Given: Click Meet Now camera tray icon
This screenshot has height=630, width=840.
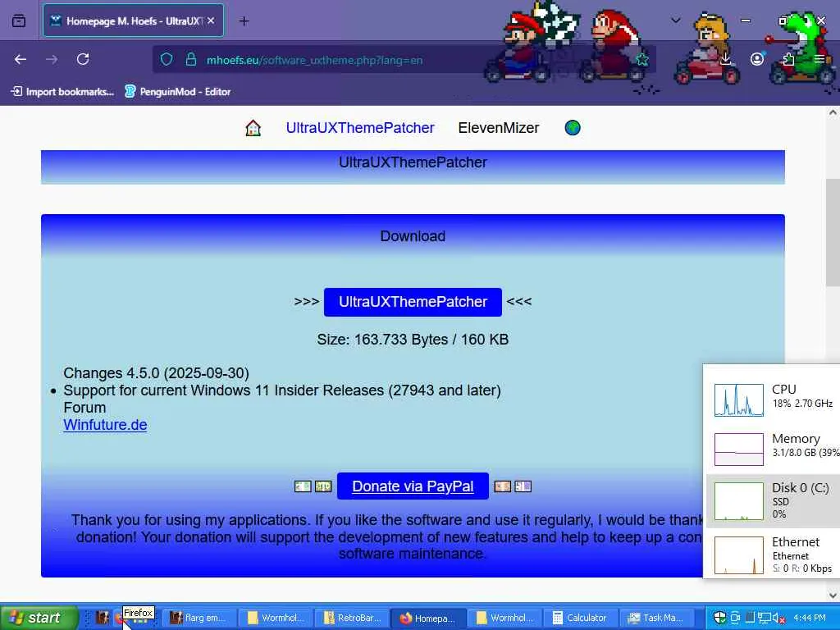Looking at the screenshot, I should tap(736, 618).
